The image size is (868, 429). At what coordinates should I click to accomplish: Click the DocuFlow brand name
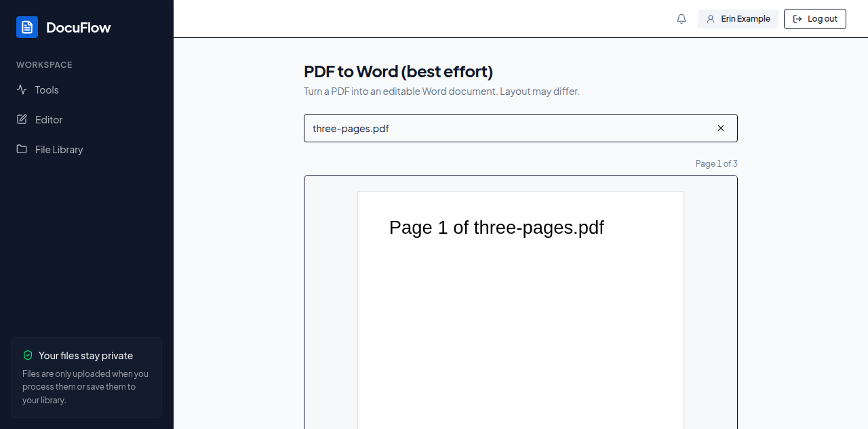click(x=78, y=28)
